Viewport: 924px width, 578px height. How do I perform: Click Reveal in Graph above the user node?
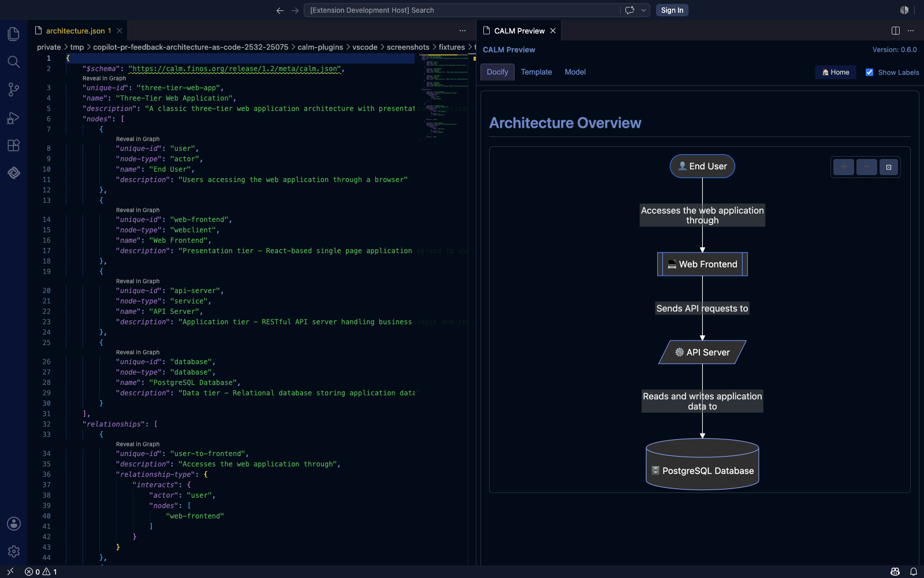click(137, 139)
